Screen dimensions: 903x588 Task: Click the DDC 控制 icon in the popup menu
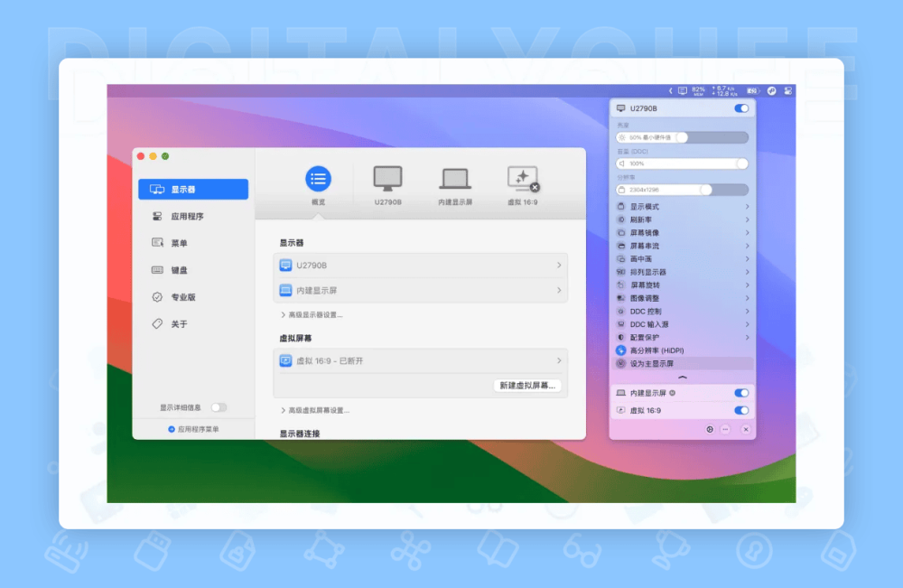tap(621, 311)
